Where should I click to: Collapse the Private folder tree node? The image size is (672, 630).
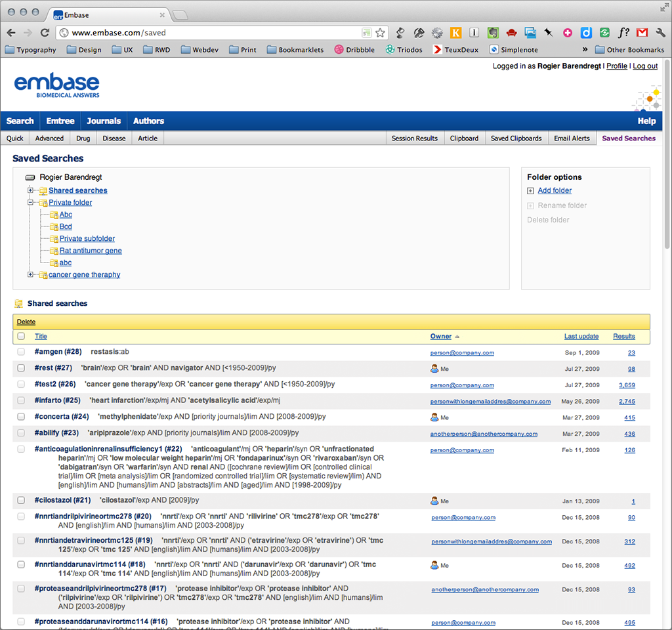coord(30,202)
